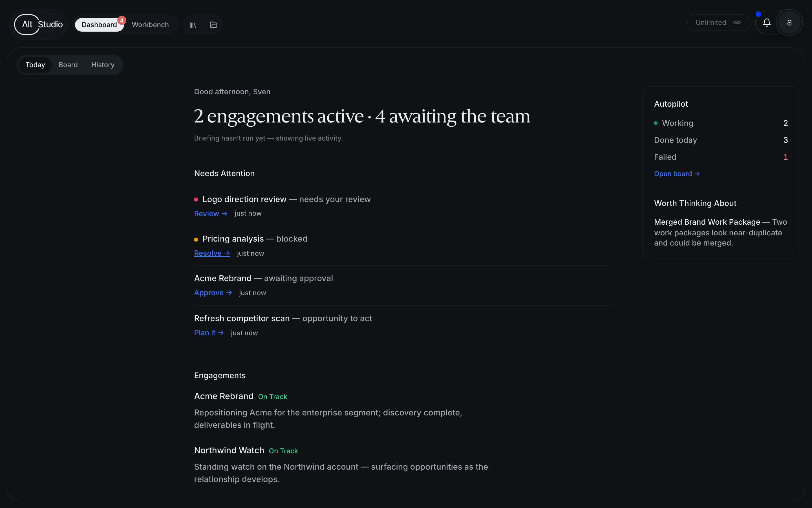Click the red Failed count 1
This screenshot has height=508, width=812.
[785, 157]
